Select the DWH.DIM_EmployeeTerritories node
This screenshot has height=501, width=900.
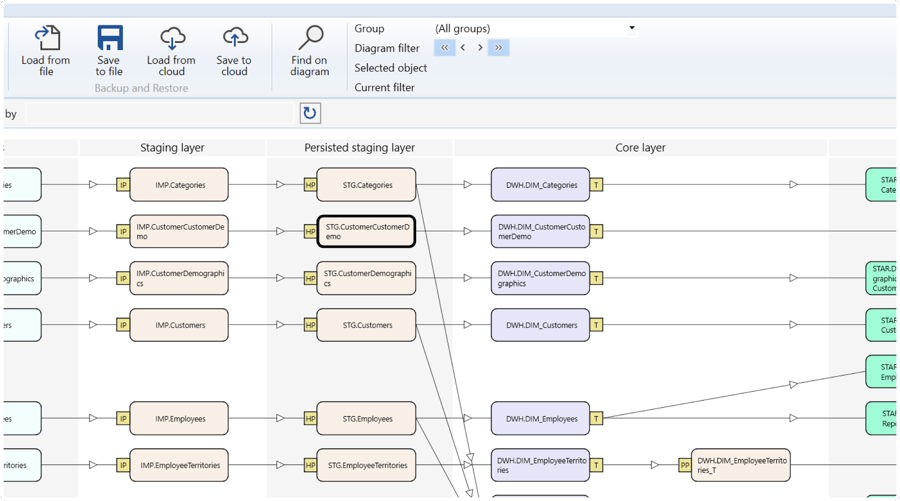(x=540, y=465)
